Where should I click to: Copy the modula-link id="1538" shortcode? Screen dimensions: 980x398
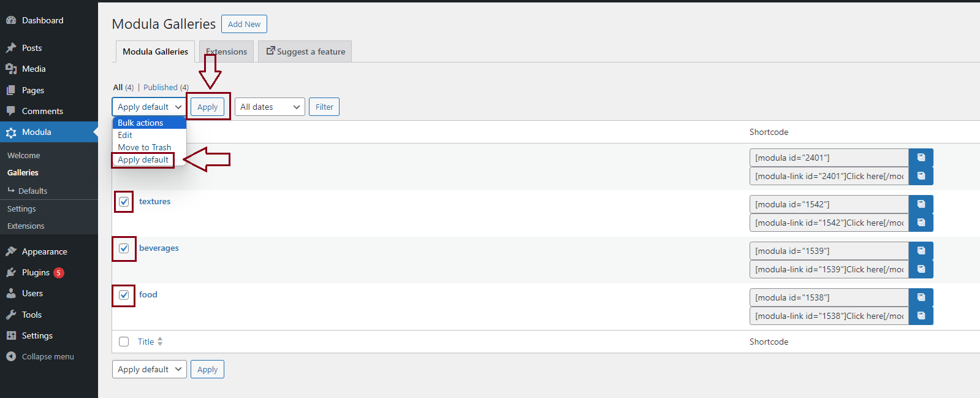click(921, 316)
